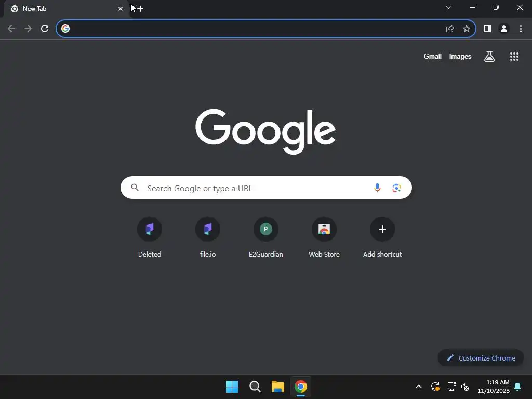Open a new tab with the plus button
This screenshot has height=399, width=532.
[x=140, y=9]
